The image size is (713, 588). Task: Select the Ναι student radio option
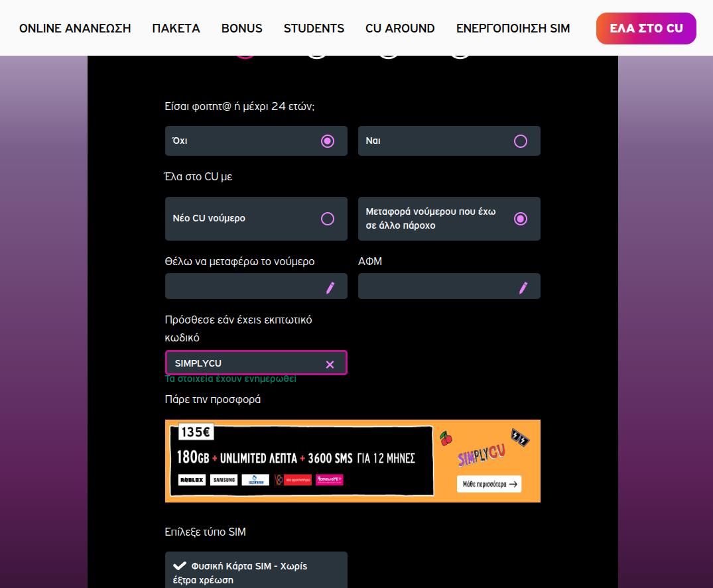pyautogui.click(x=520, y=141)
